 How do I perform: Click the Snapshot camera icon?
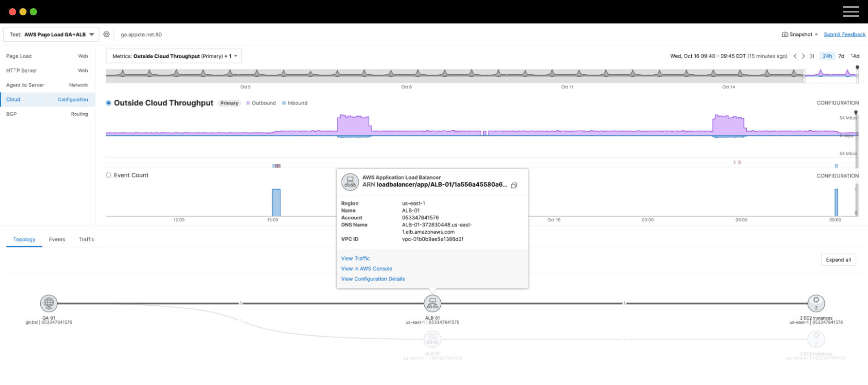[785, 34]
